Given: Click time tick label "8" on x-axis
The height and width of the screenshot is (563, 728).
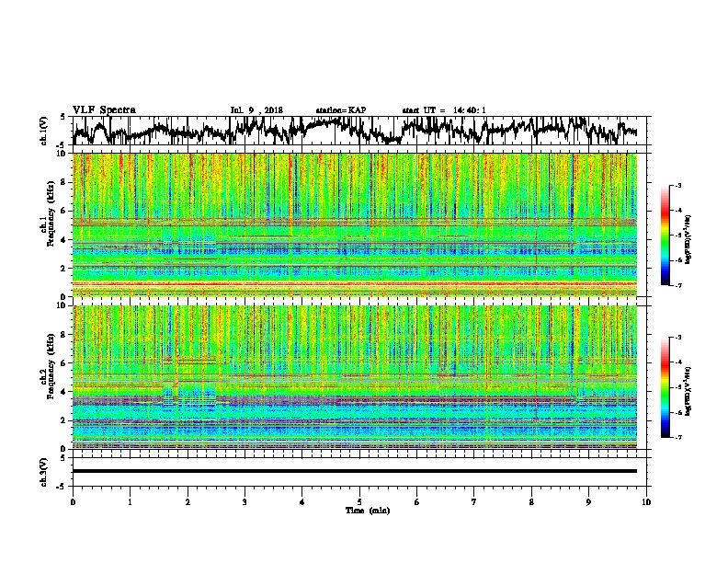Looking at the screenshot, I should (531, 502).
